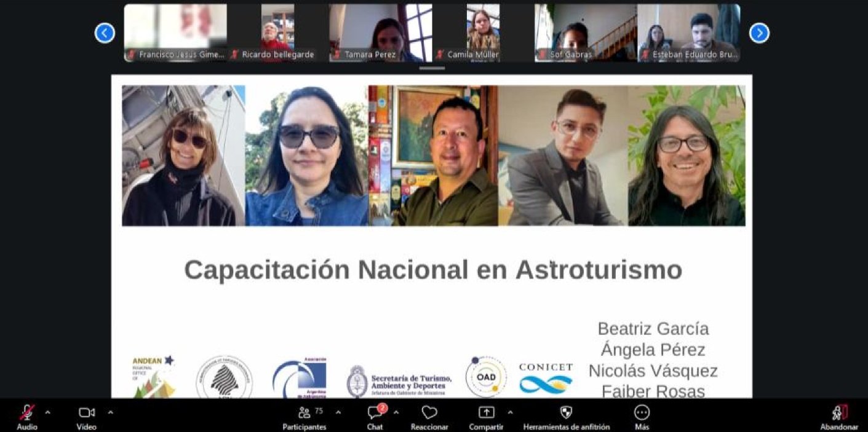Open the Más options icon

coord(642,412)
